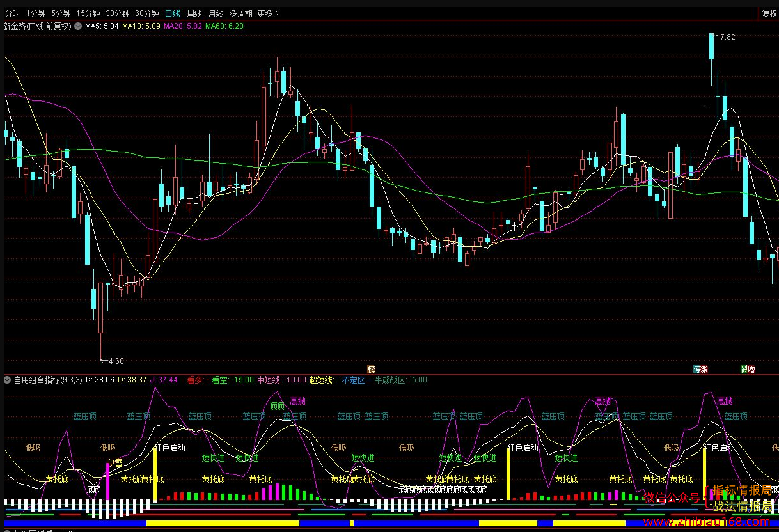Switch to the 月线 monthly chart

pyautogui.click(x=216, y=13)
